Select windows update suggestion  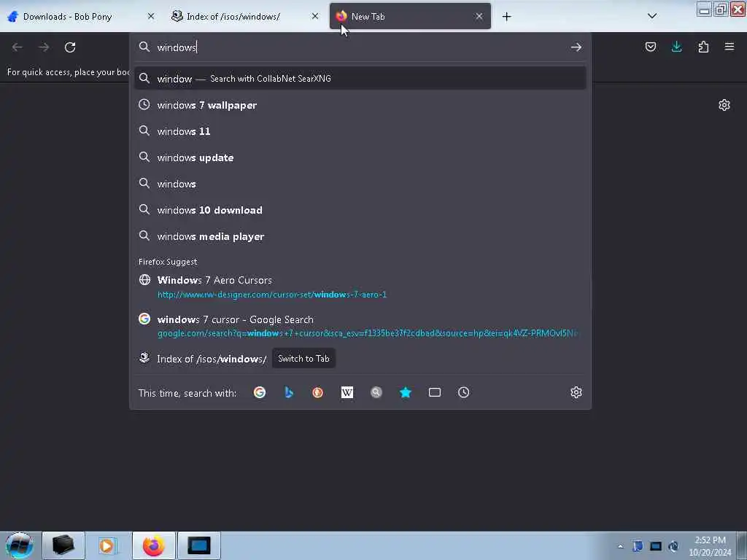pyautogui.click(x=360, y=157)
